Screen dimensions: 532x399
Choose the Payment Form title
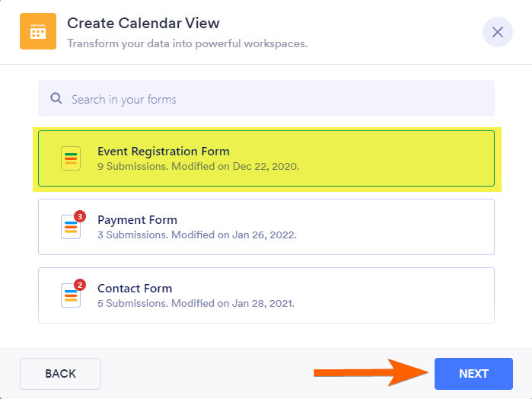tap(137, 219)
